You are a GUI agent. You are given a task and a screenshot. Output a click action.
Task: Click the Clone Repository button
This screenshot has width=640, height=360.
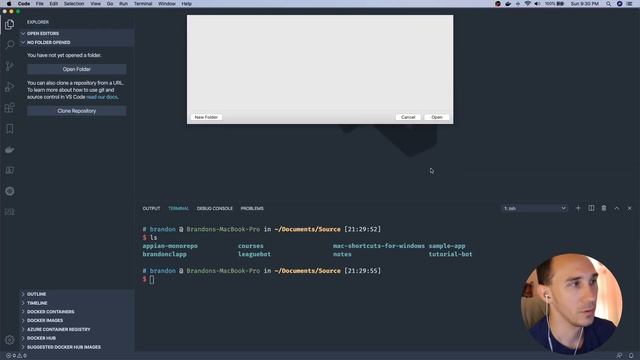(x=77, y=111)
